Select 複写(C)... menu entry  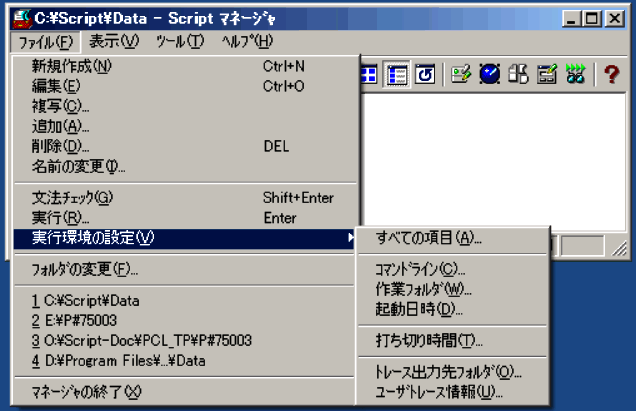tap(185, 106)
